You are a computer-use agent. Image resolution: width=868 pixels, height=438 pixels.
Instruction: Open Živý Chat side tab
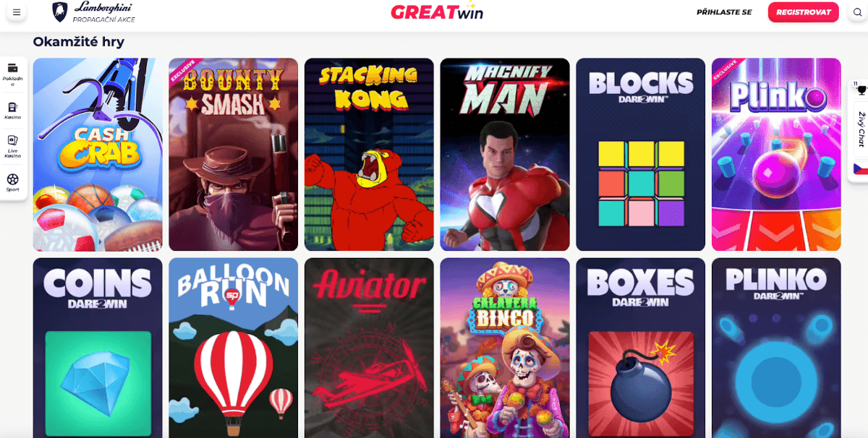pyautogui.click(x=860, y=129)
